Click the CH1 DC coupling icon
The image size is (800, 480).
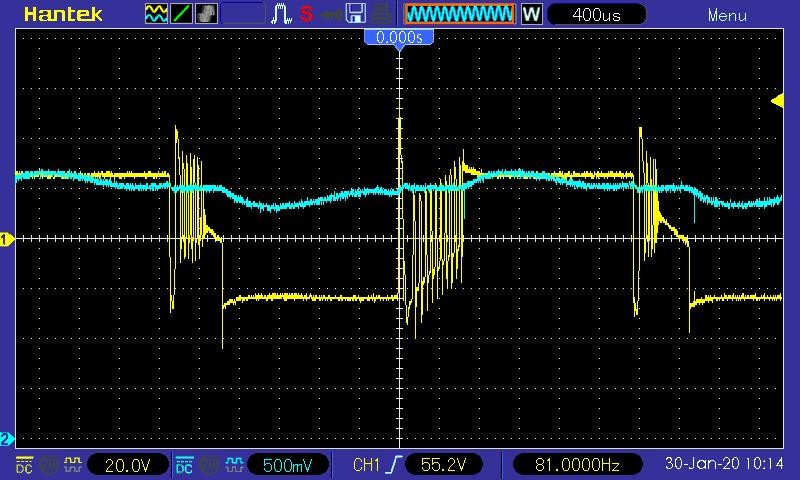coord(24,465)
